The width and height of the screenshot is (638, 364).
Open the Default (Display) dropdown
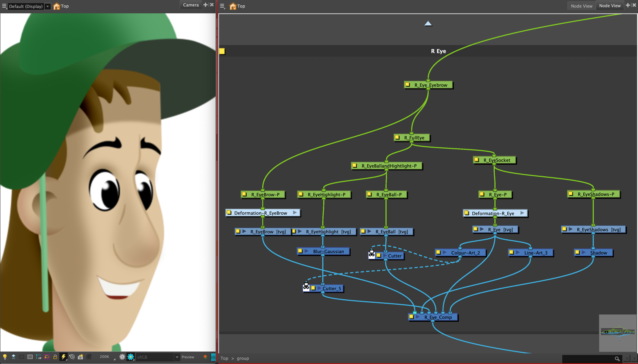tap(48, 6)
